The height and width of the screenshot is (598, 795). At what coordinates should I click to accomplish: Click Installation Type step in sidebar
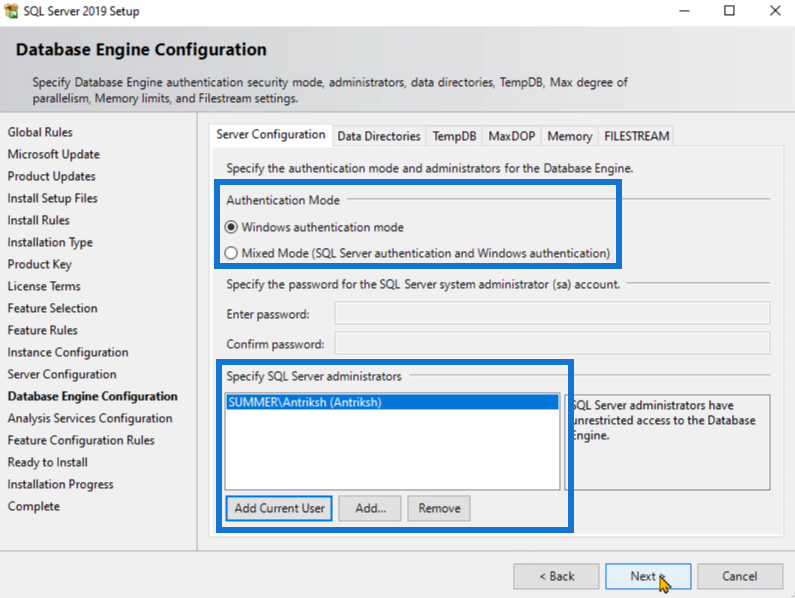pos(50,242)
